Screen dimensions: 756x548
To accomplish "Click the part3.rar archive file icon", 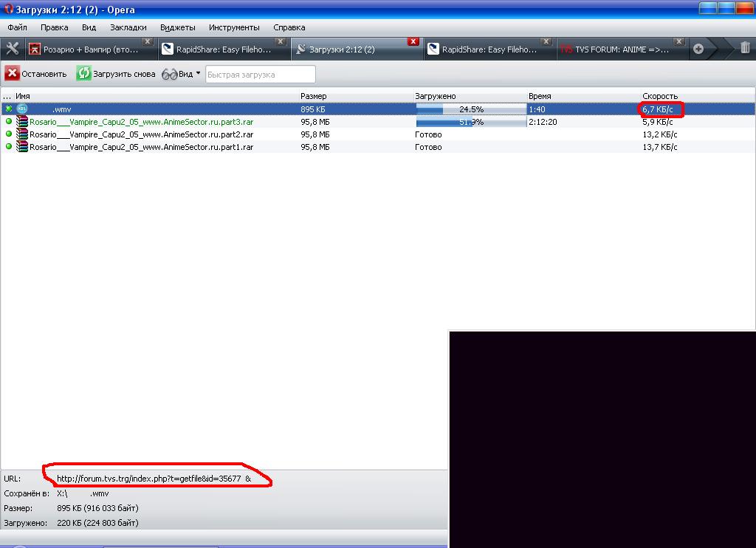I will coord(22,122).
